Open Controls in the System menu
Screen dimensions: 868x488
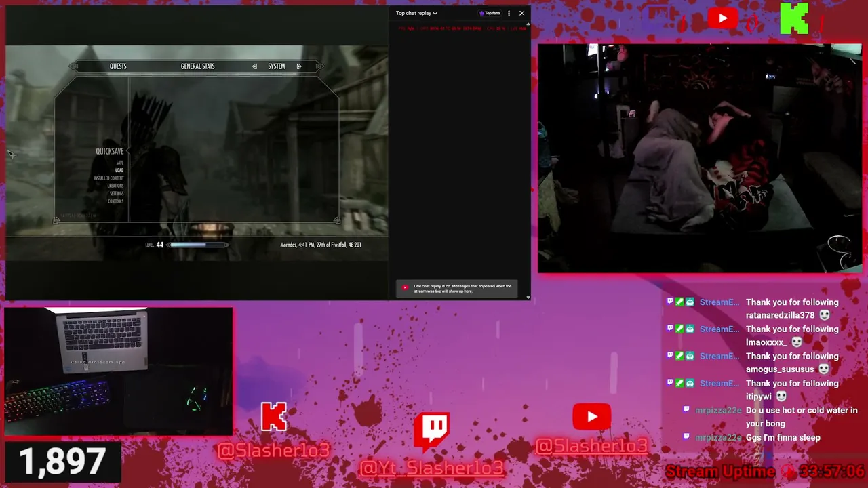(116, 201)
